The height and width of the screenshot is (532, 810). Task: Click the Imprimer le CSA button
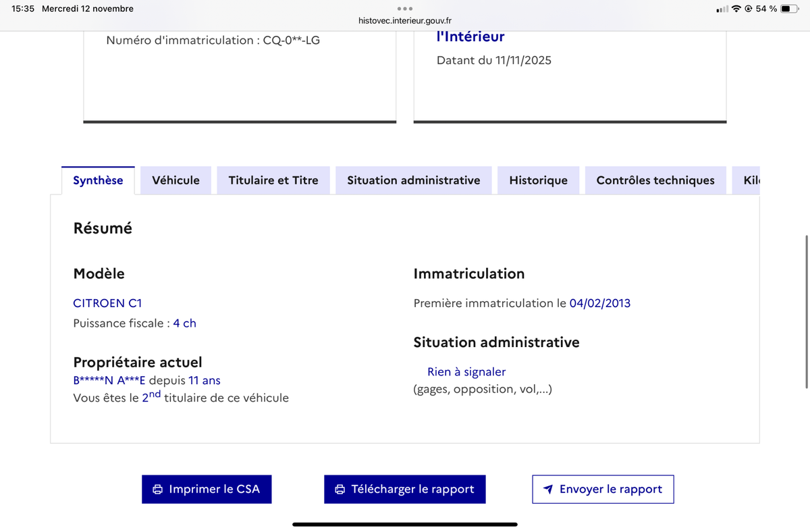point(207,489)
